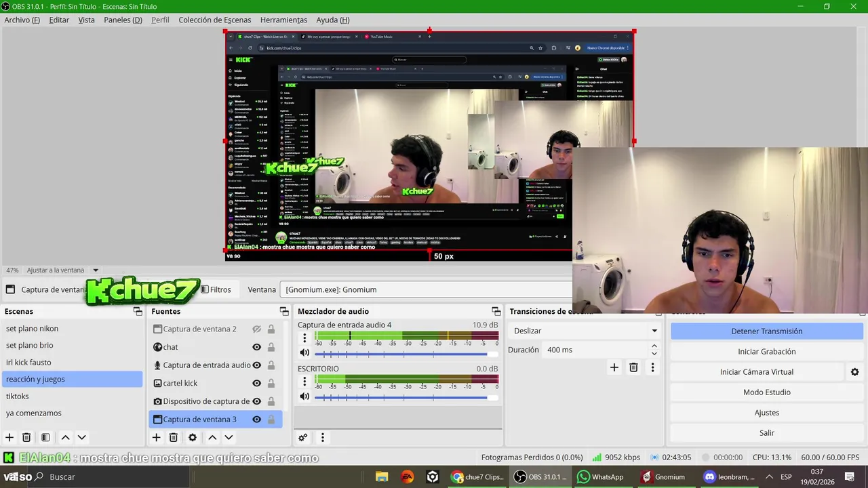Hide the cartel kick source
The width and height of the screenshot is (868, 488).
[x=256, y=384]
